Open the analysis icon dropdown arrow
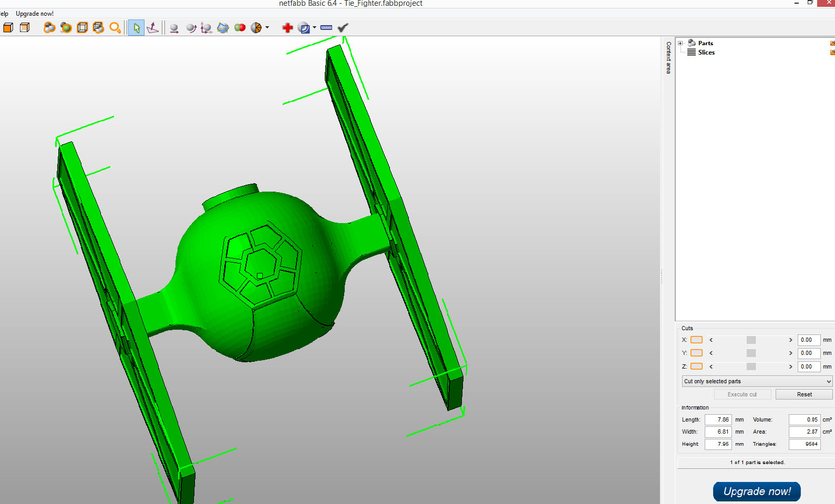The height and width of the screenshot is (504, 835). [x=315, y=28]
